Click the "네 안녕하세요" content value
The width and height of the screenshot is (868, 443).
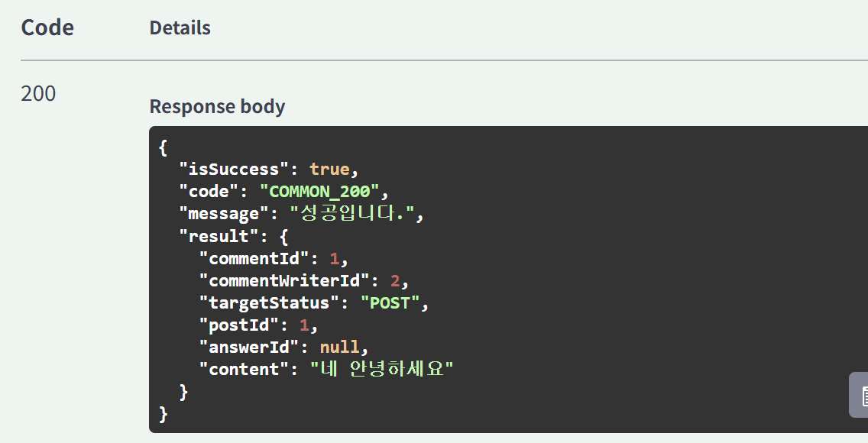tap(381, 369)
